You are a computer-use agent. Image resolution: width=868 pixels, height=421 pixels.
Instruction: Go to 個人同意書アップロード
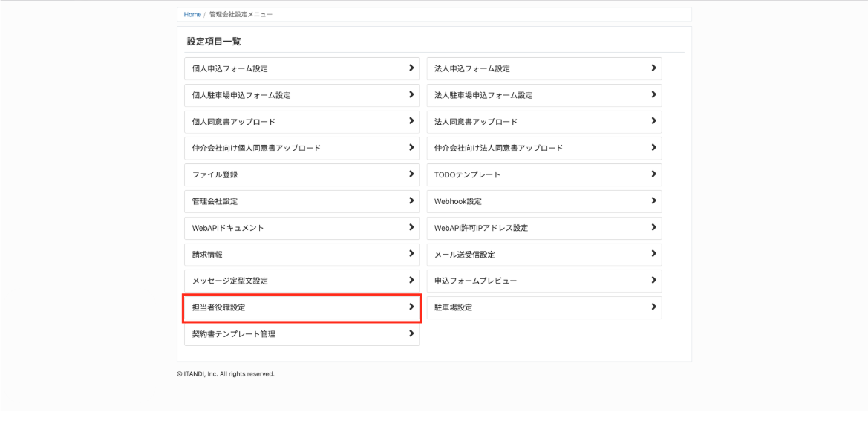(301, 122)
